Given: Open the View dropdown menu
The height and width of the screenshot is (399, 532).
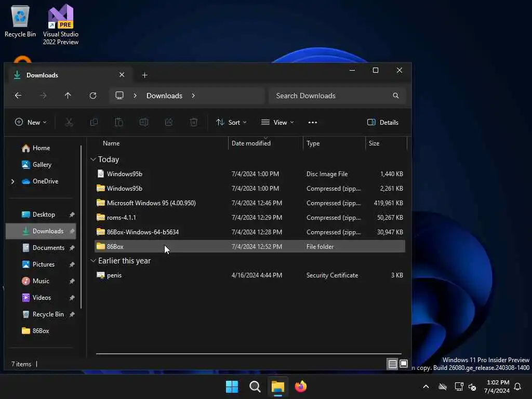Looking at the screenshot, I should 277,123.
